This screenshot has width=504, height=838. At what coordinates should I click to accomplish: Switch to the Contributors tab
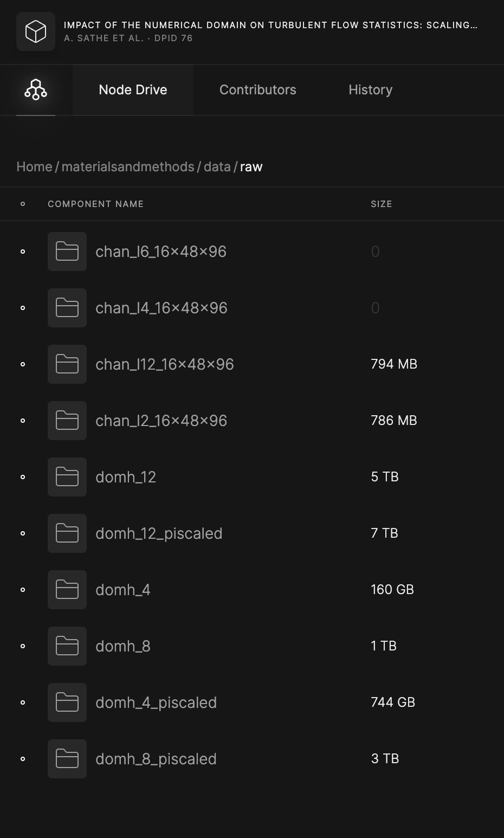[257, 90]
